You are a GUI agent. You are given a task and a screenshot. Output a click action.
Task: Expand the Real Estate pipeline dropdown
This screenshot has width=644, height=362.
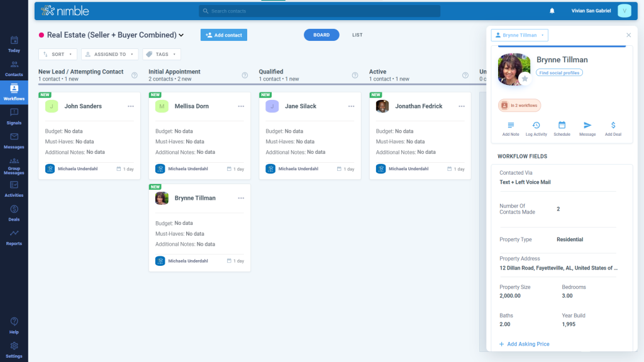click(x=182, y=35)
